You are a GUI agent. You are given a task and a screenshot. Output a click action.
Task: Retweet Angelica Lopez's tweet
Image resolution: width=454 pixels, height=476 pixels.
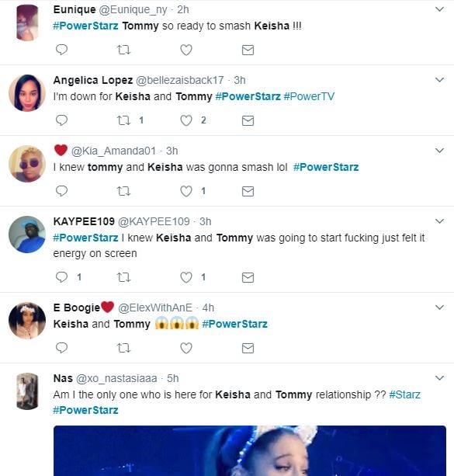(x=123, y=120)
